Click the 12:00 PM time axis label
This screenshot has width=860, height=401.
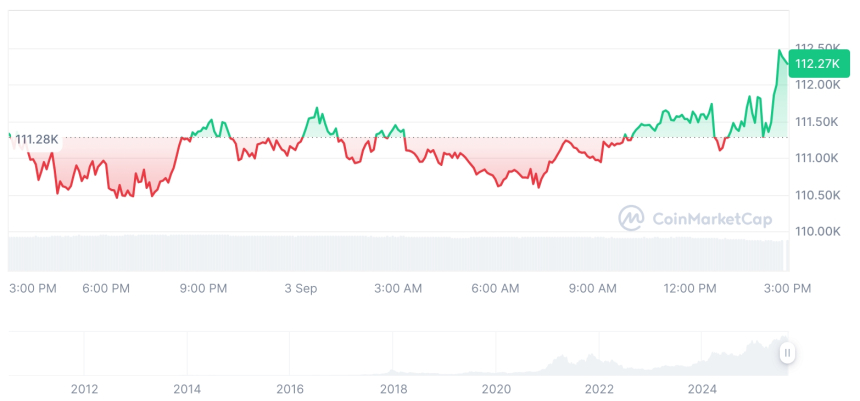(x=690, y=288)
